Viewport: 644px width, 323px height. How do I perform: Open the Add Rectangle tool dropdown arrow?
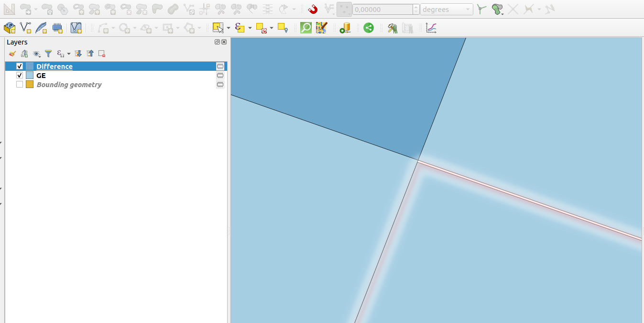coord(178,28)
